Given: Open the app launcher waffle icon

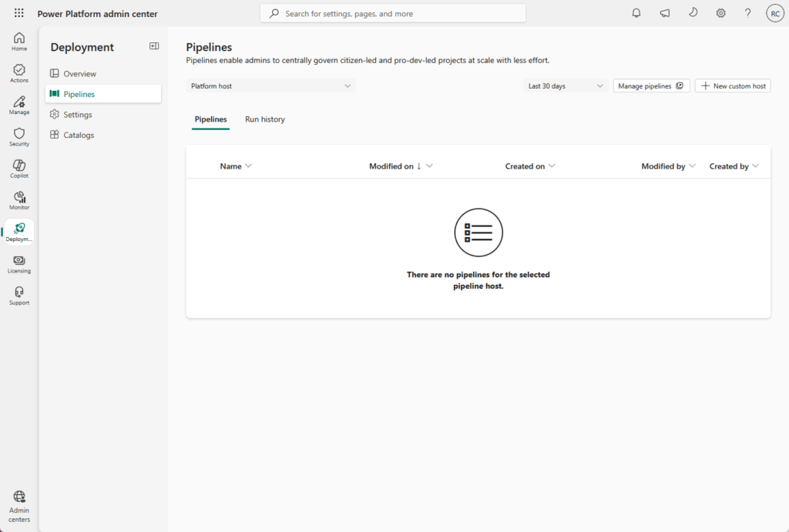Looking at the screenshot, I should [x=18, y=13].
